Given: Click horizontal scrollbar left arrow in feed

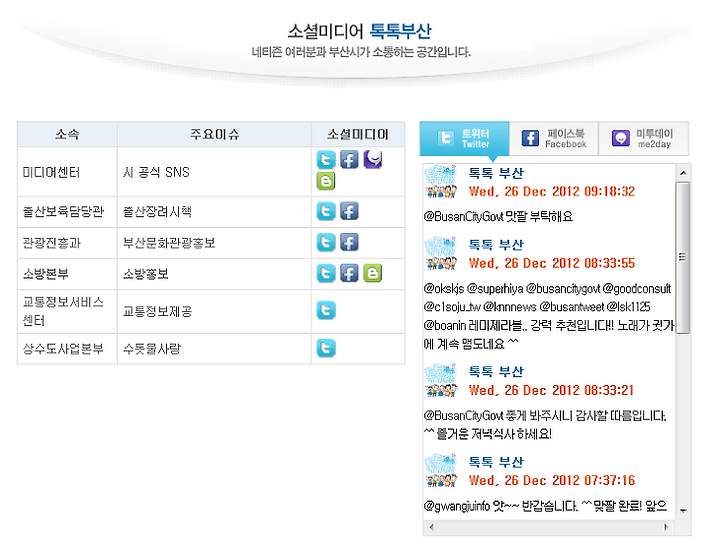Looking at the screenshot, I should [431, 527].
